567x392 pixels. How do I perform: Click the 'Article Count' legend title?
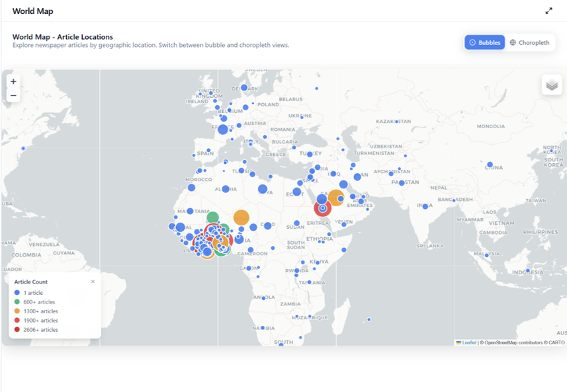pyautogui.click(x=30, y=282)
